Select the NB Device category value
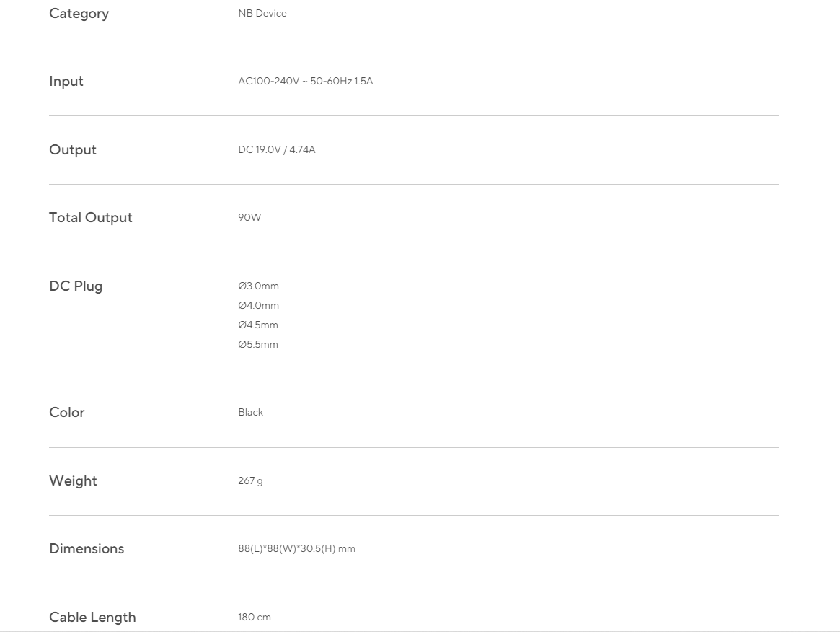The width and height of the screenshot is (840, 632). tap(262, 14)
